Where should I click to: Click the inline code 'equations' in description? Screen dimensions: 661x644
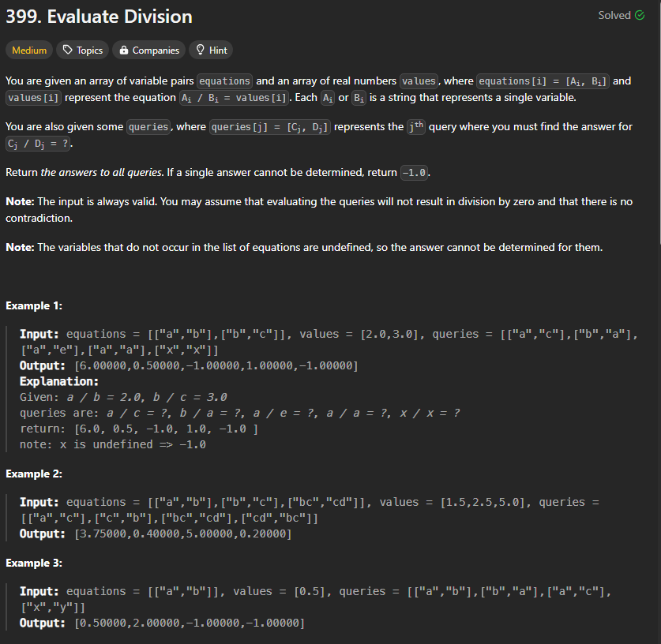click(x=225, y=80)
